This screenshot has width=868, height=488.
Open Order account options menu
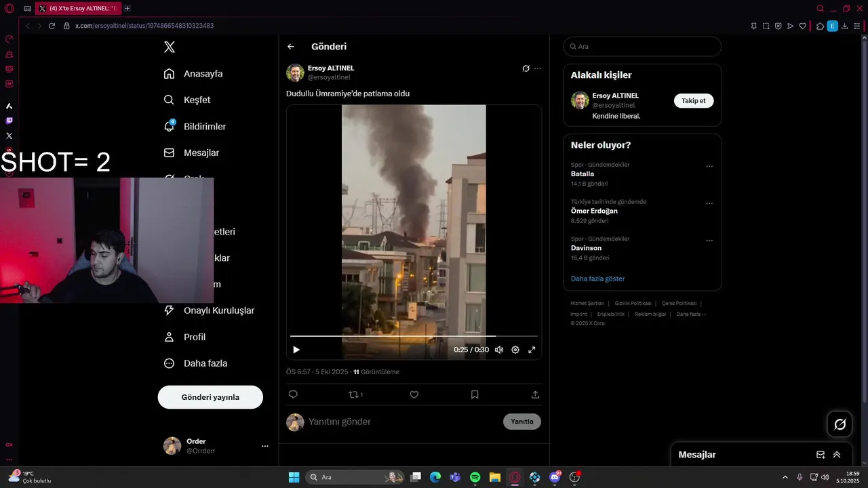265,446
